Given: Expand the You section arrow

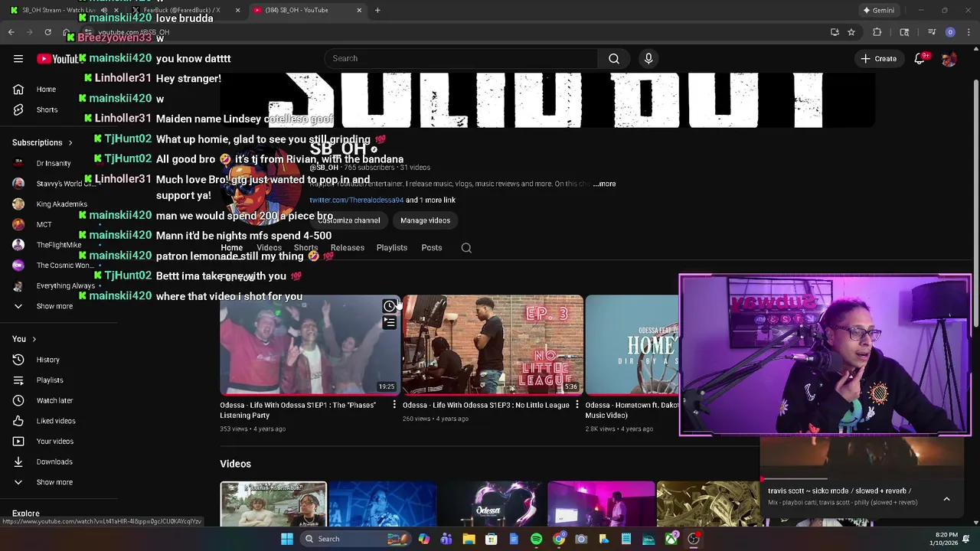Looking at the screenshot, I should [x=34, y=339].
